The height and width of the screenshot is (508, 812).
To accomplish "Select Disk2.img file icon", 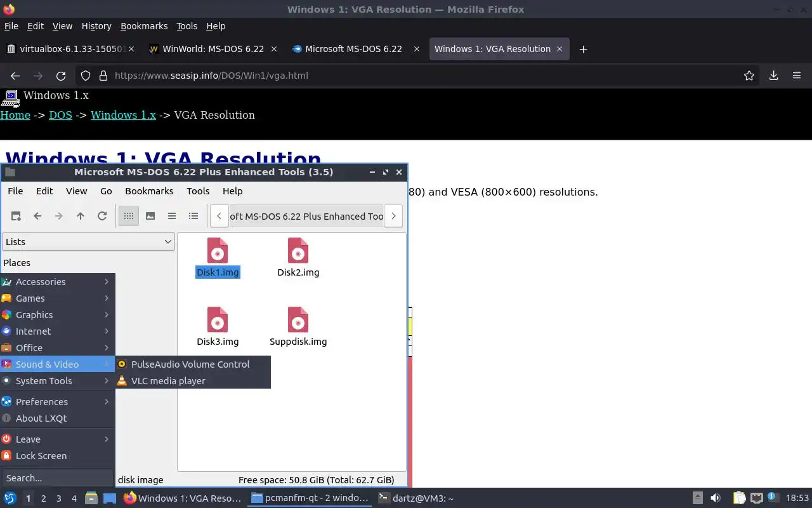I will 298,252.
